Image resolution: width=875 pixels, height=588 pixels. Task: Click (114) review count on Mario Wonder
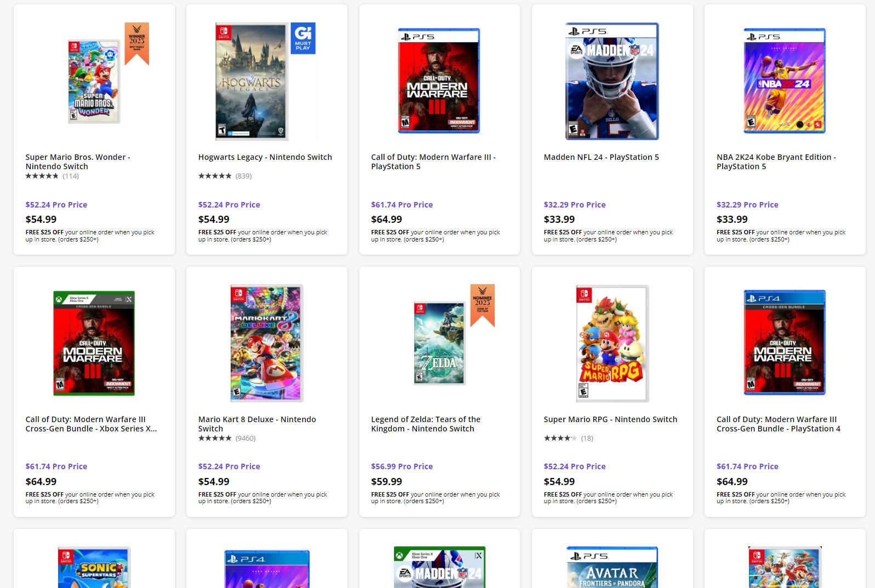coord(71,176)
